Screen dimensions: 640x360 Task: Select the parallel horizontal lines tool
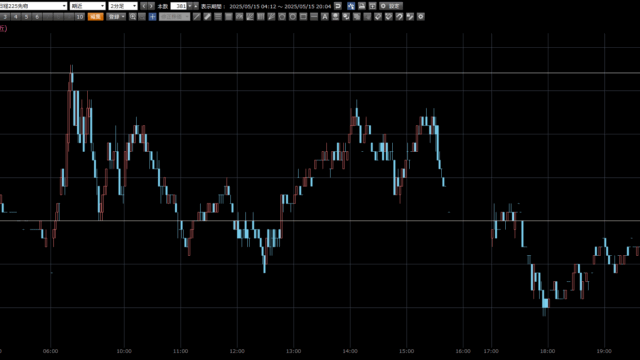[x=218, y=17]
